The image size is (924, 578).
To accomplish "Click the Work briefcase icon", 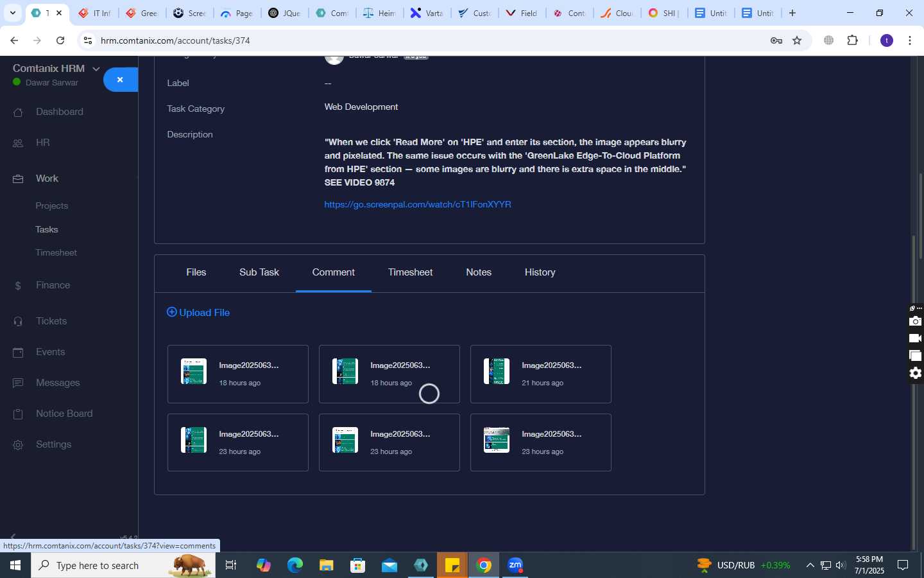I will [x=18, y=179].
